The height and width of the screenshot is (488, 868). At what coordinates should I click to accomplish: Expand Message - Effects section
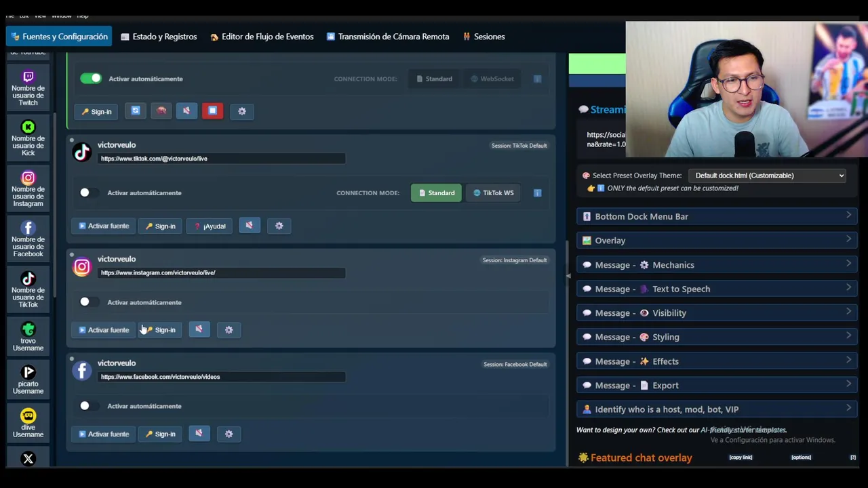tap(717, 361)
